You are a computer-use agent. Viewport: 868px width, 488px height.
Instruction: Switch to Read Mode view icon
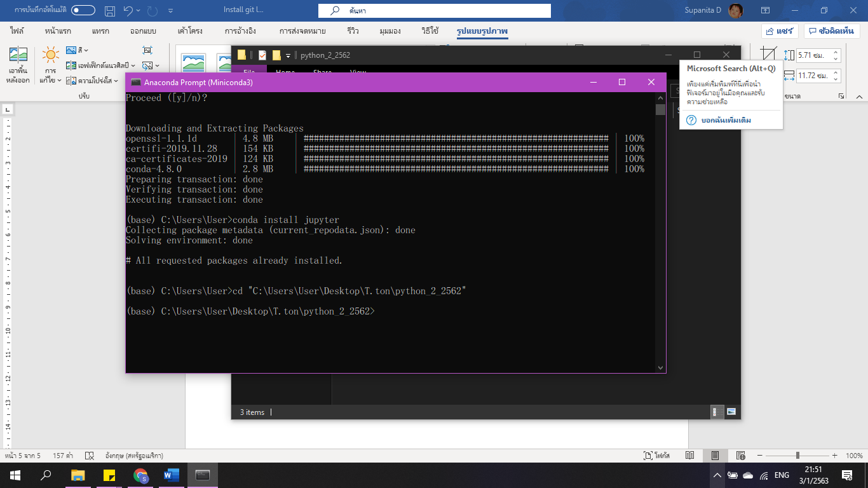(690, 456)
